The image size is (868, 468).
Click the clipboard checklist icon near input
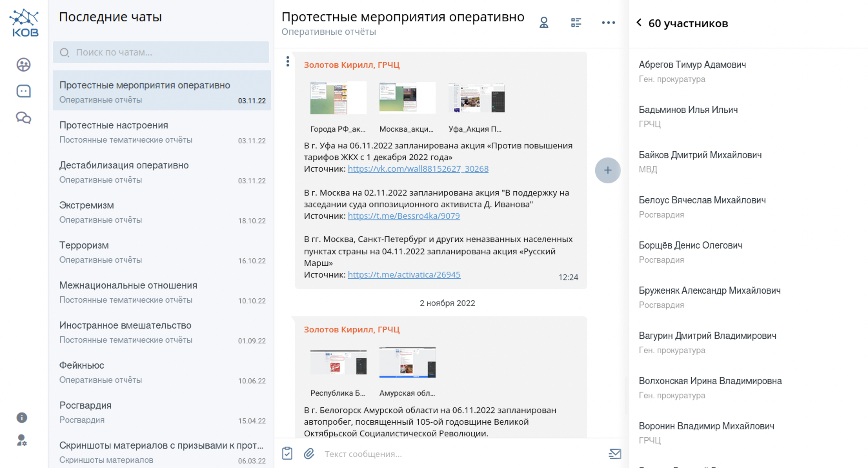coord(287,453)
